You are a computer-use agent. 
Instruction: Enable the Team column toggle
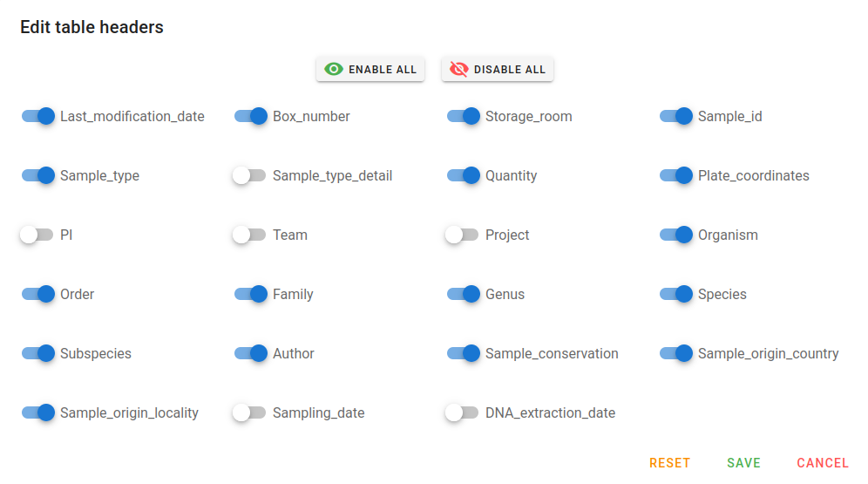coord(249,235)
